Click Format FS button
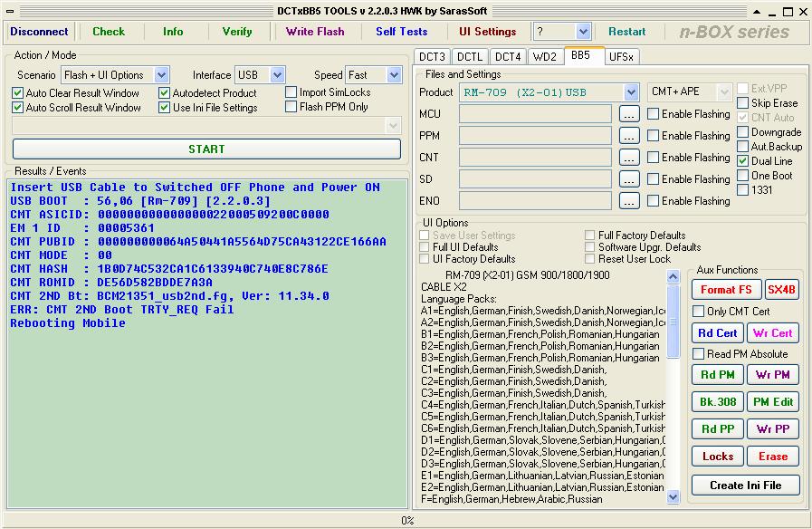 [x=726, y=290]
